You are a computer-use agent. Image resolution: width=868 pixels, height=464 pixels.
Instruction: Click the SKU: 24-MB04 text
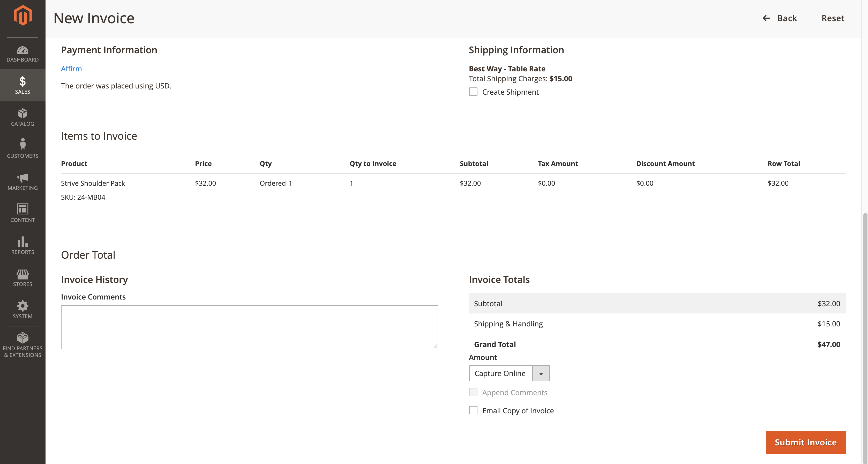tap(83, 197)
